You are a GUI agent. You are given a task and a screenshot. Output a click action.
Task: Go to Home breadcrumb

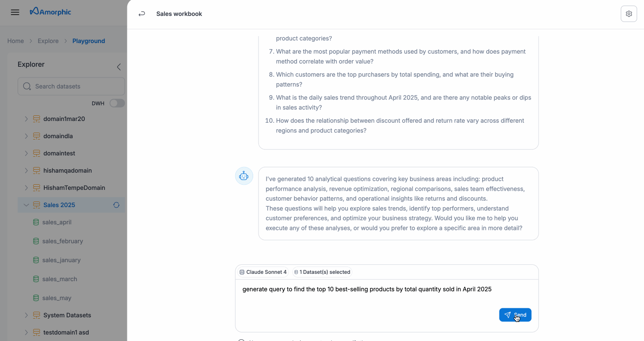(15, 41)
